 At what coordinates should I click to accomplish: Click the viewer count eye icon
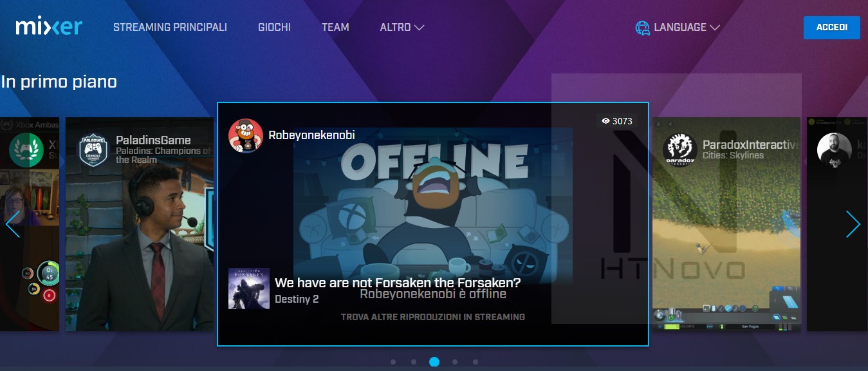coord(605,121)
